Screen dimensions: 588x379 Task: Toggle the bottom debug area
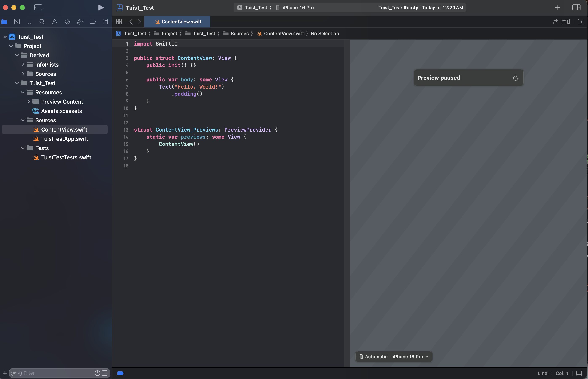(579, 373)
